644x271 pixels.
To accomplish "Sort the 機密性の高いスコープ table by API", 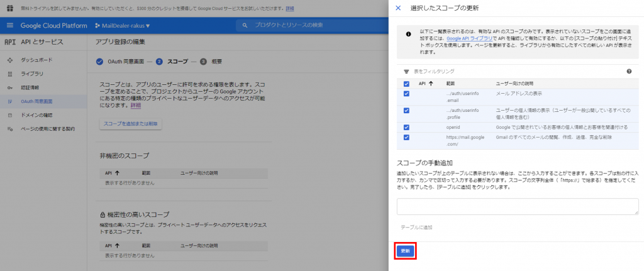I will pos(112,246).
